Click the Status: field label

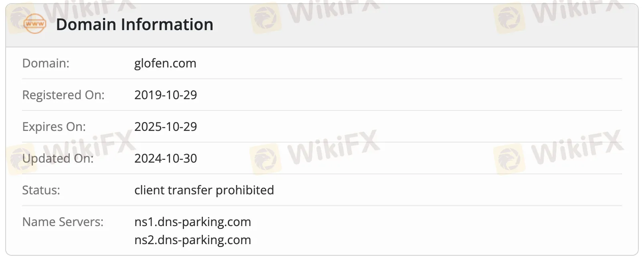41,190
